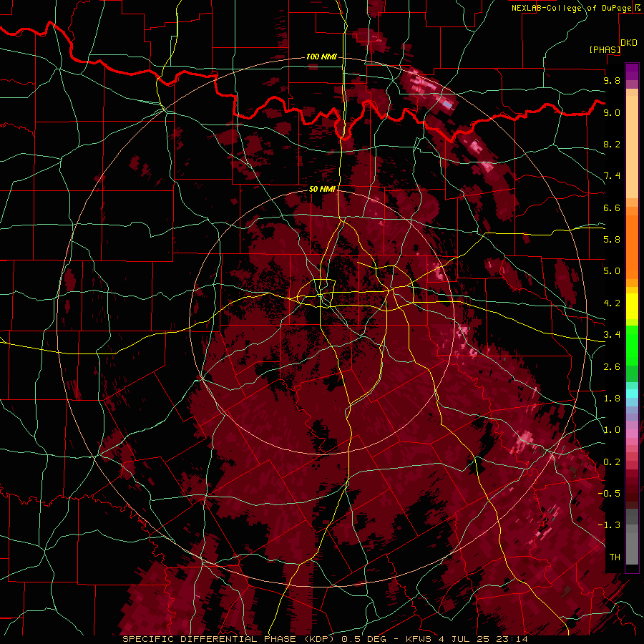Image resolution: width=644 pixels, height=644 pixels.
Task: Click the 50 NMI range ring label
Action: pos(322,189)
